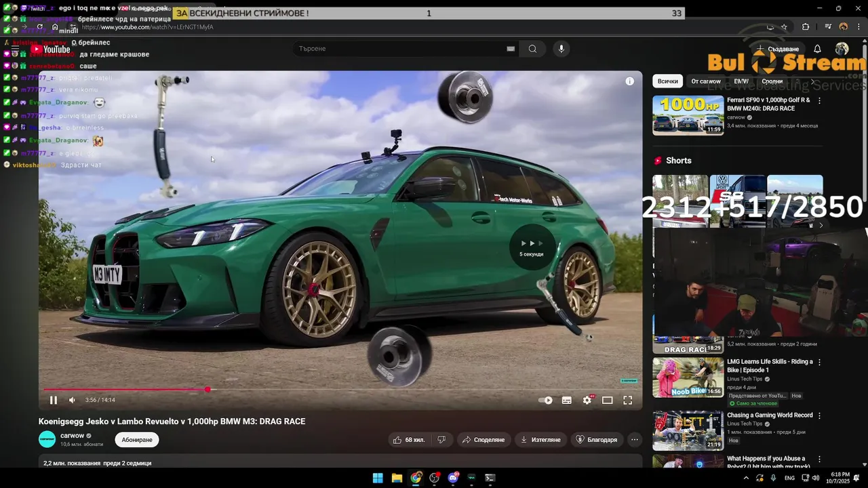Open YouTube notifications bell
The width and height of the screenshot is (868, 488).
(817, 49)
